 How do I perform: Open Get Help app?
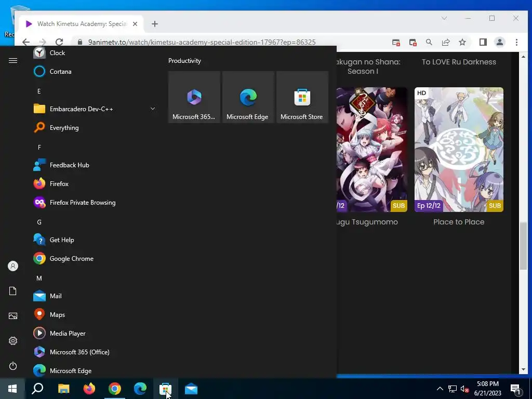(95, 240)
